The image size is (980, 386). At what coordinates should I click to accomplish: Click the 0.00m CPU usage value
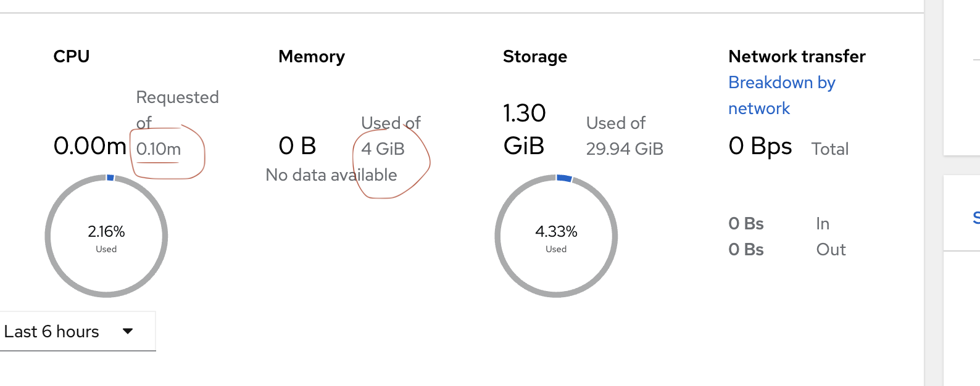pos(90,146)
